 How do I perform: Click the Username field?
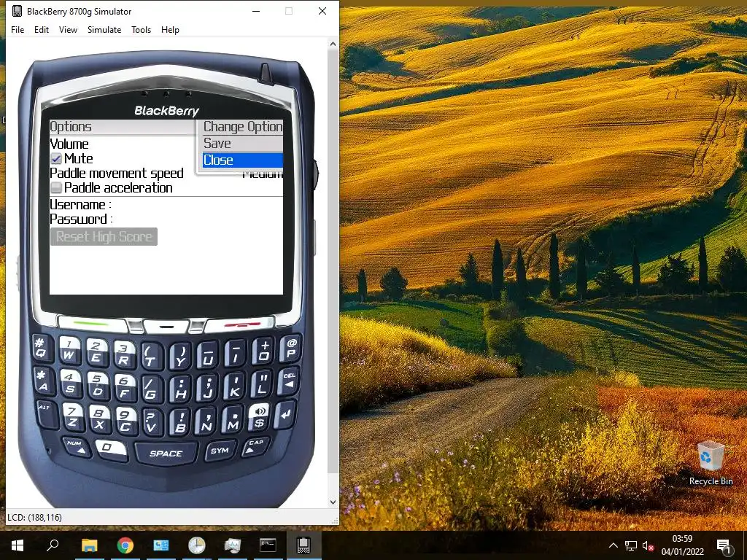click(x=166, y=205)
